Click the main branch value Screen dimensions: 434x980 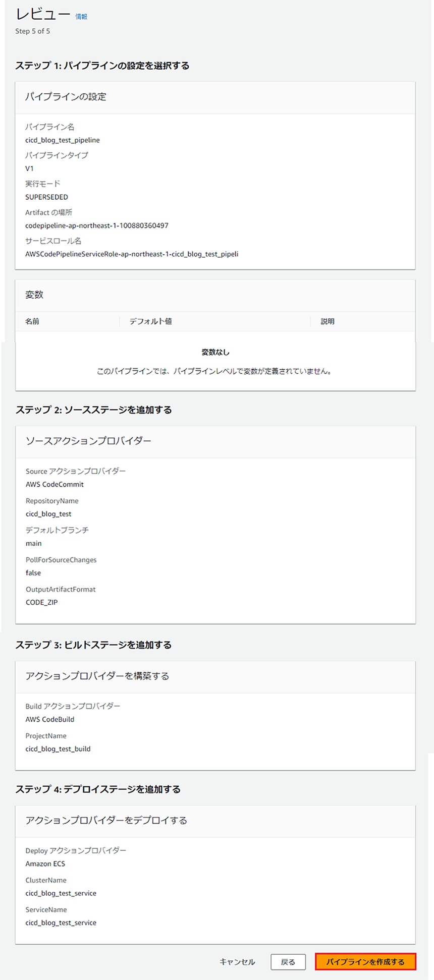coord(34,543)
